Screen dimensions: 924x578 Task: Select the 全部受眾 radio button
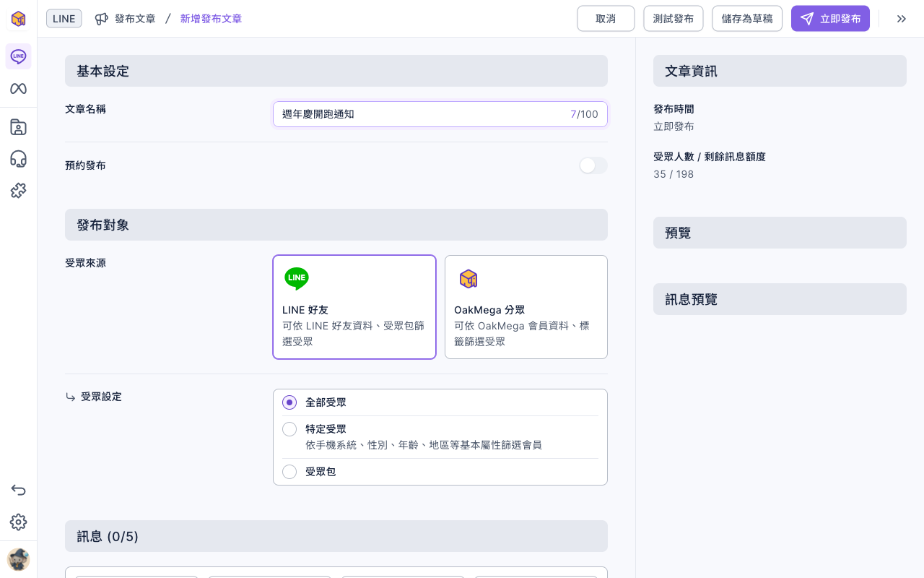click(289, 402)
